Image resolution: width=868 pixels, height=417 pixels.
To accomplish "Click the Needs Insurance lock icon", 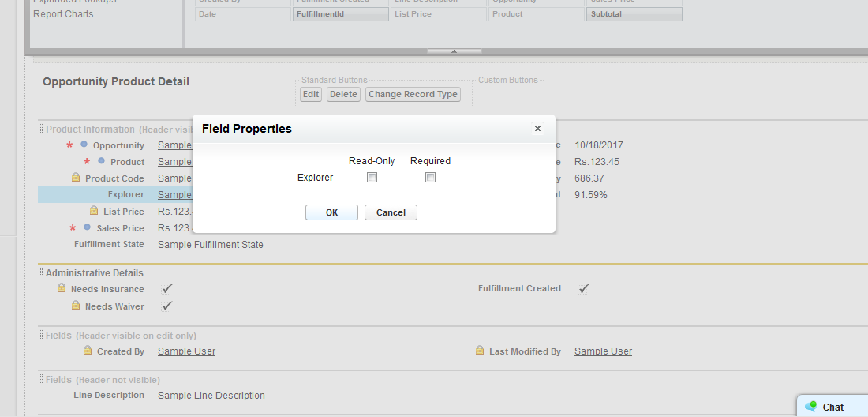I will pos(62,288).
